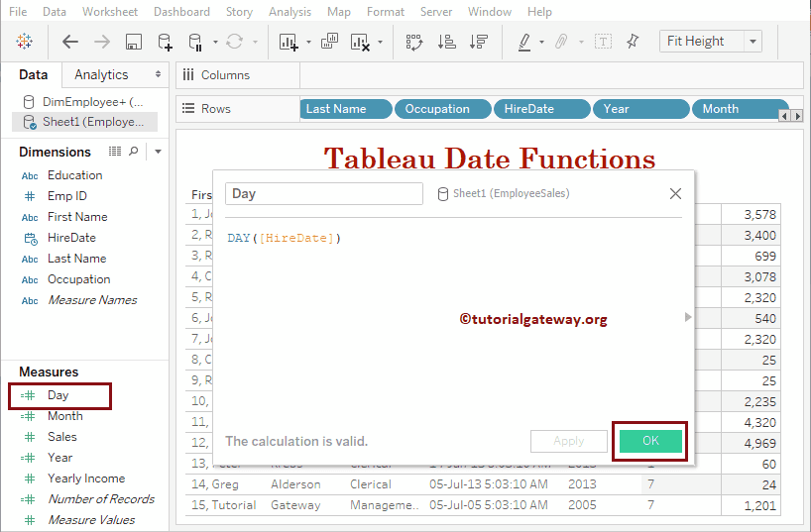Open dropdown arrow next to Pause Auto Updates
811x532 pixels.
tap(215, 42)
